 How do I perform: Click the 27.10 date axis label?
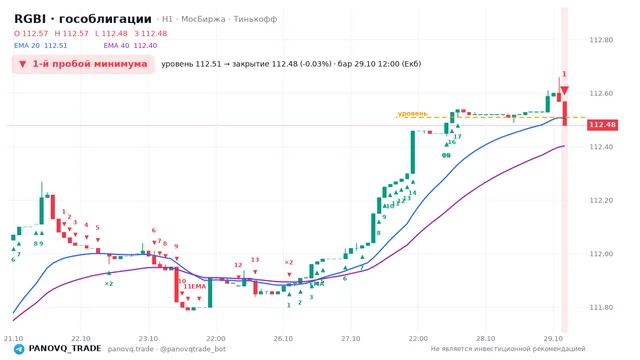coord(351,339)
